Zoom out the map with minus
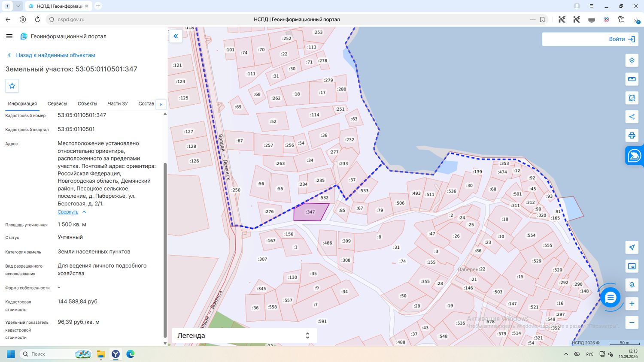This screenshot has height=362, width=644. (x=632, y=323)
